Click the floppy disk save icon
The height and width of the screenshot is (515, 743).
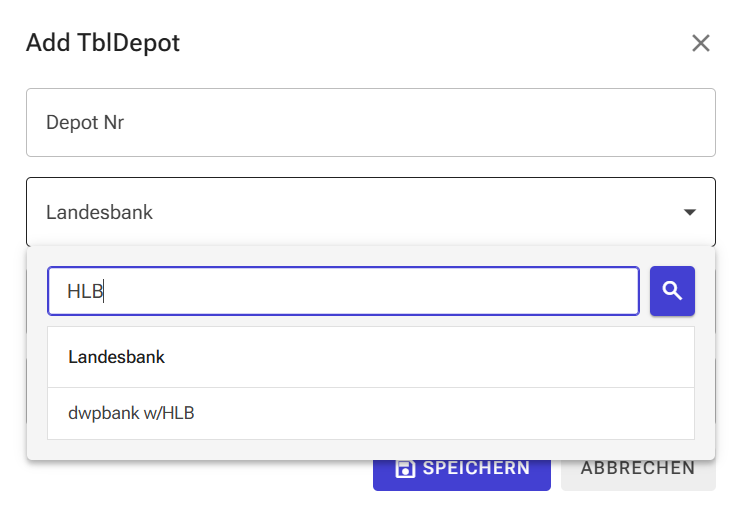click(405, 468)
